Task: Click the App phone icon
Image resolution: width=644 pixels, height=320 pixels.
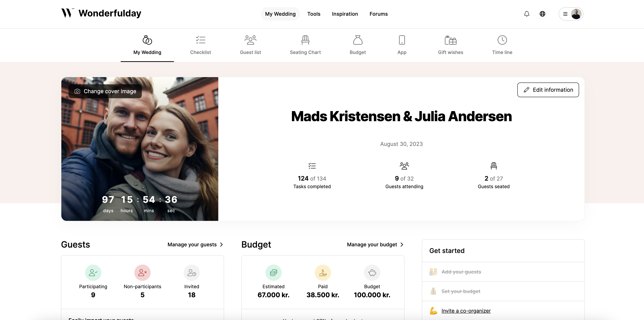Action: tap(402, 40)
